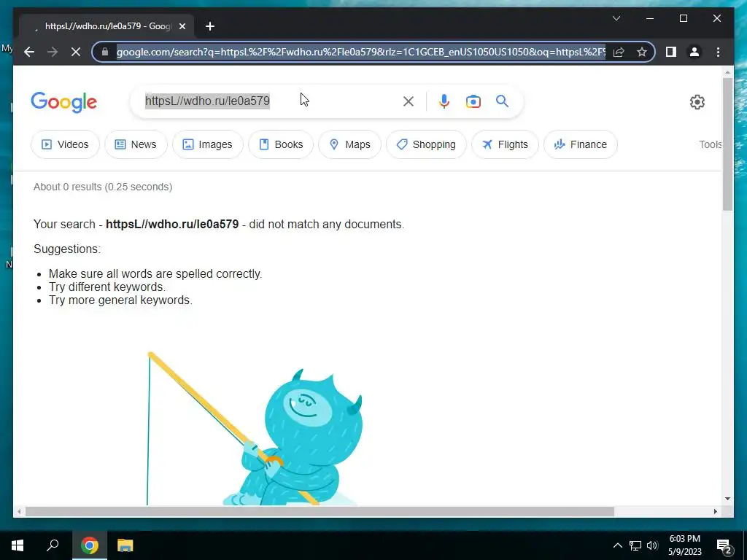This screenshot has width=747, height=560.
Task: Click the horizontal scrollbar thumb
Action: 320,511
